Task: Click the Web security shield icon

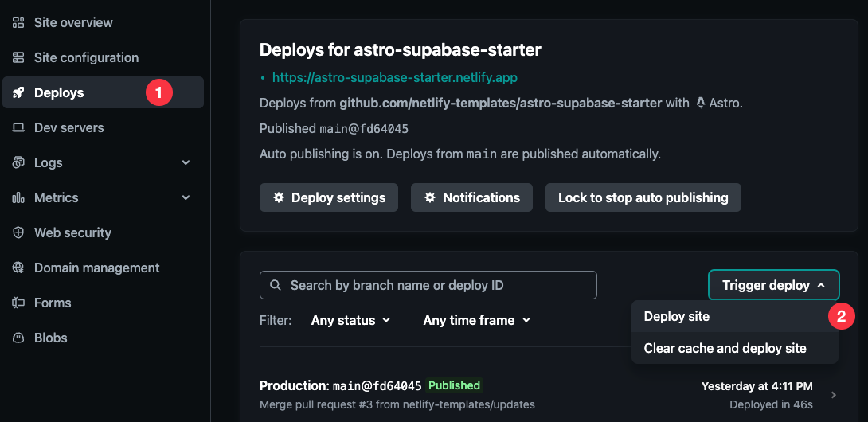Action: point(18,232)
